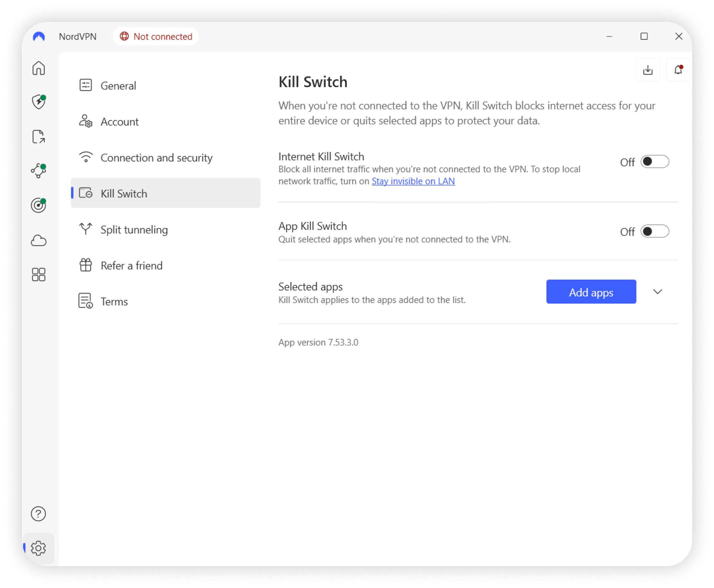
Task: Click the download updates icon
Action: (x=648, y=70)
